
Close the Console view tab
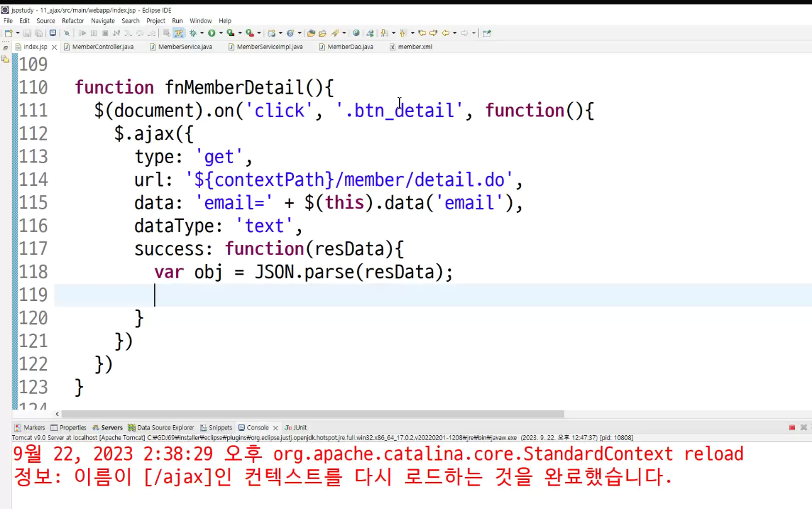coord(276,428)
